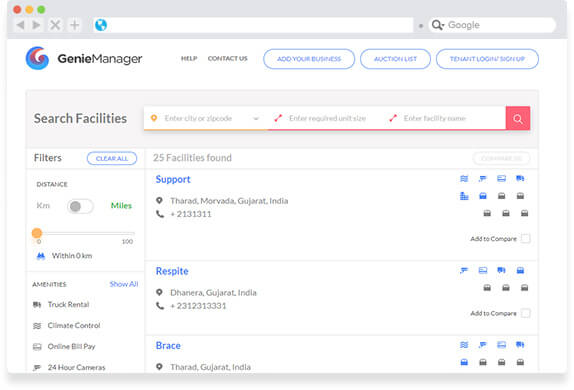The width and height of the screenshot is (574, 390).
Task: Click the Google search box
Action: pos(492,25)
